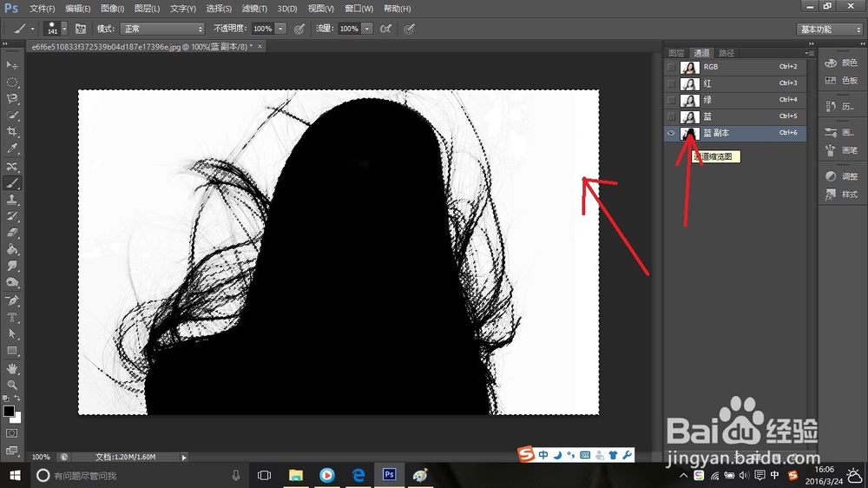
Task: Open the 不透明度 slider dropdown
Action: click(x=280, y=29)
